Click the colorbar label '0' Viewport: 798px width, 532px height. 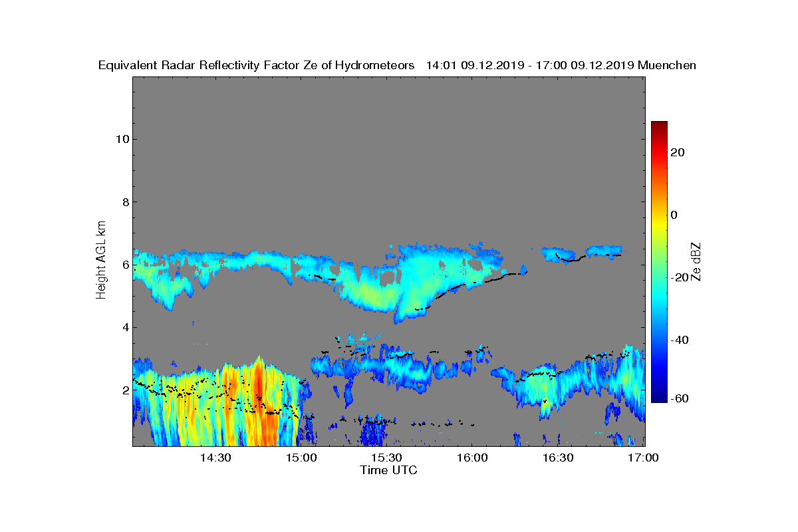pyautogui.click(x=674, y=215)
